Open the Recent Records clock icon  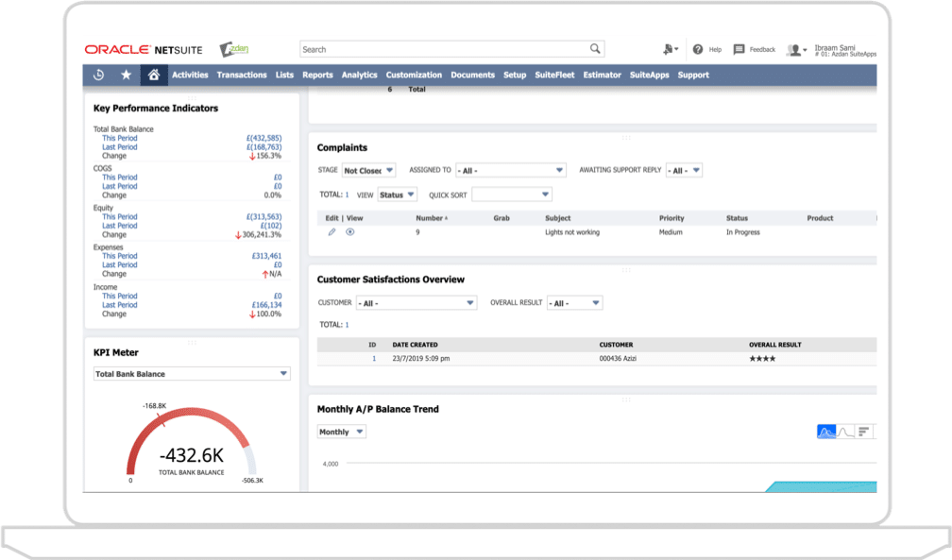[x=99, y=75]
